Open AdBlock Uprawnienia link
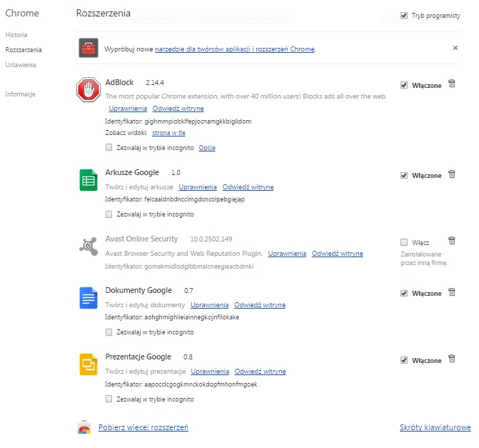Image resolution: width=479 pixels, height=448 pixels. (x=128, y=109)
